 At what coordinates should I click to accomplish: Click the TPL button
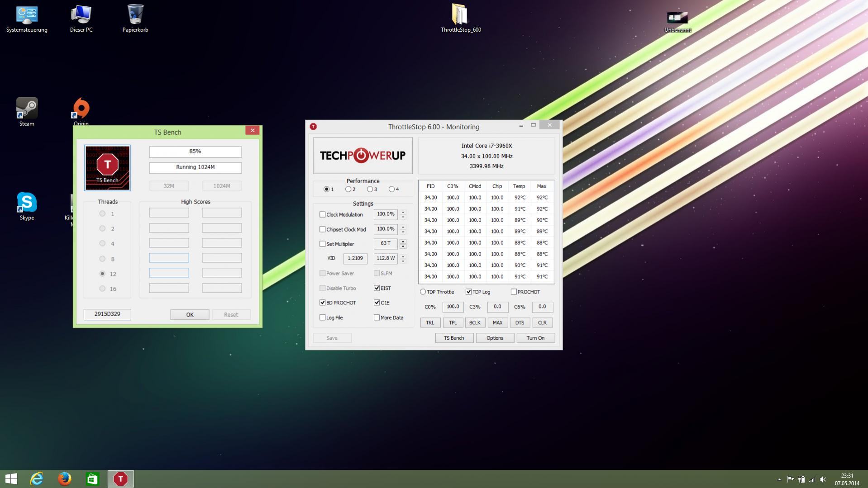click(453, 322)
